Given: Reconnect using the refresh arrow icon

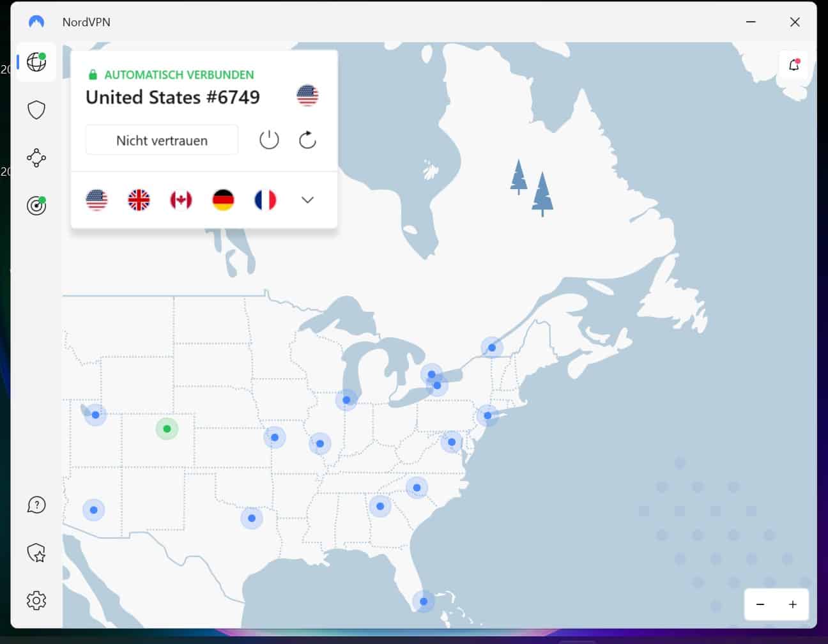Looking at the screenshot, I should (307, 139).
